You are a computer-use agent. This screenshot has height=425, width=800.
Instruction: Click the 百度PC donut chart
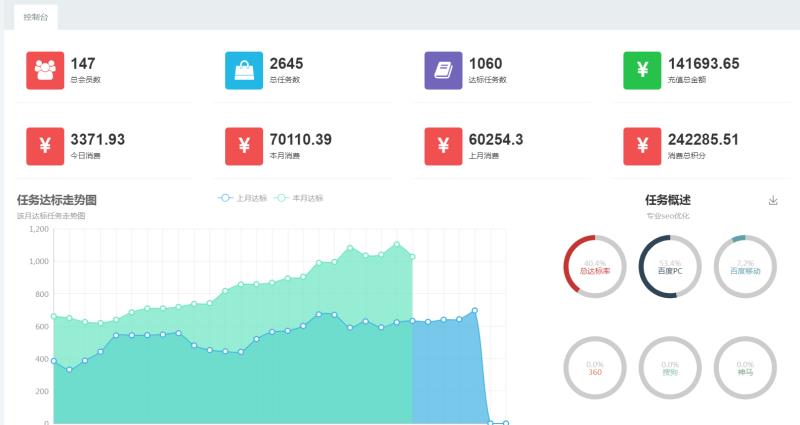coord(670,267)
